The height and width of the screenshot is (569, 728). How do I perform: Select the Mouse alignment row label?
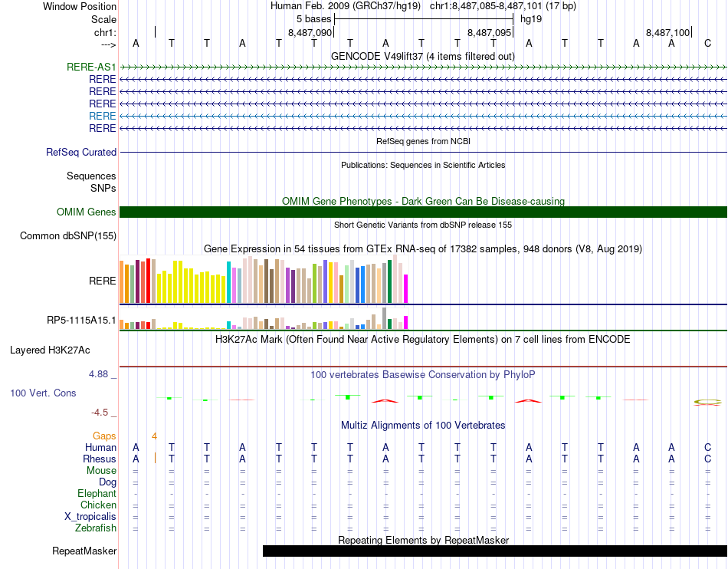[x=101, y=471]
